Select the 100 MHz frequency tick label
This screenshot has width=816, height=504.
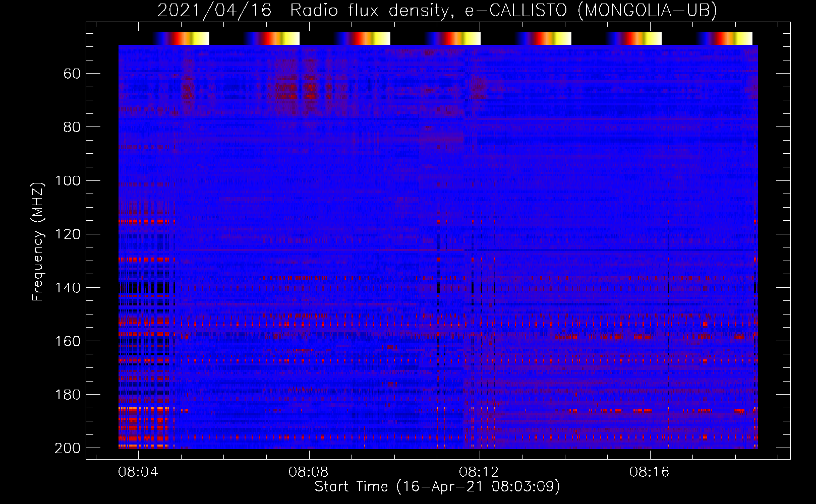(x=68, y=181)
